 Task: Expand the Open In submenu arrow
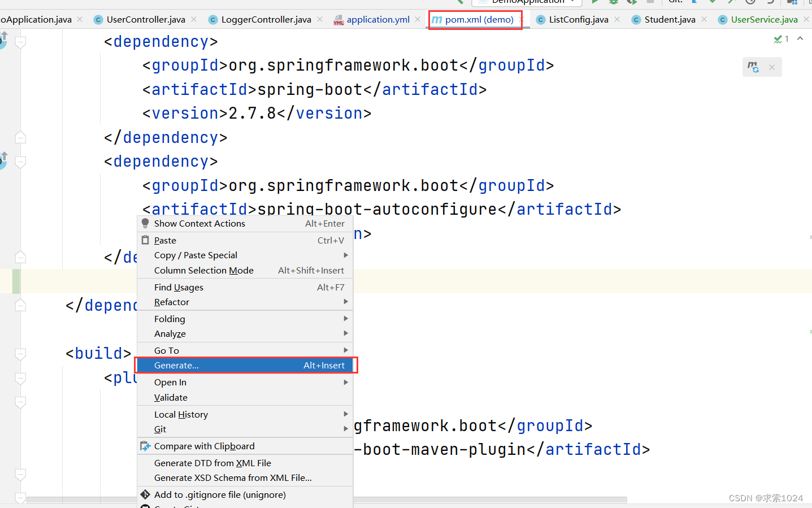[345, 382]
